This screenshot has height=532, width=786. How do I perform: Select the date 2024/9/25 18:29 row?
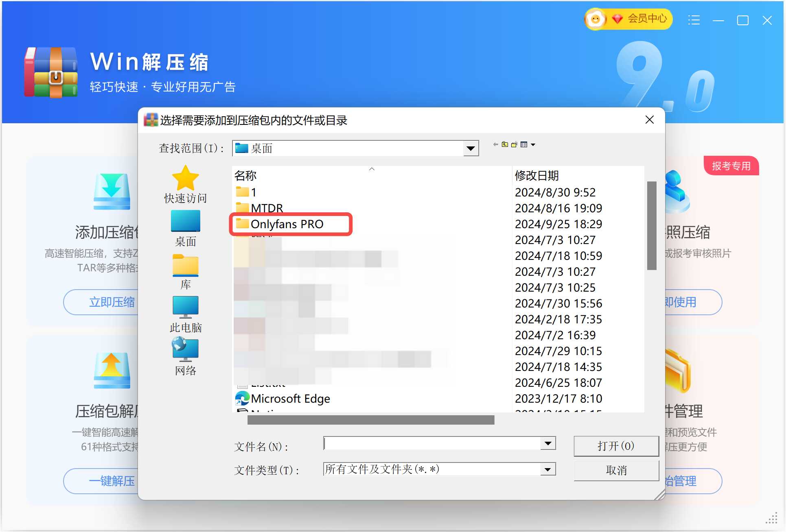click(x=558, y=224)
